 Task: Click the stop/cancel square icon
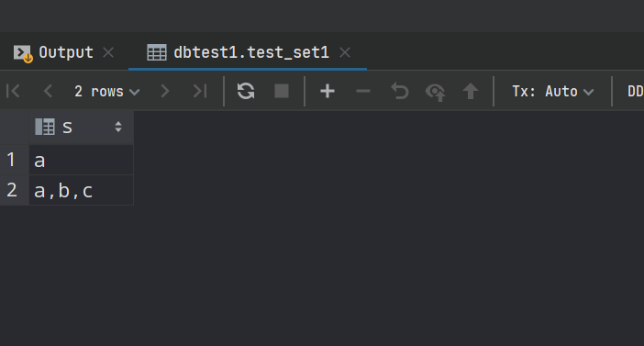[282, 91]
